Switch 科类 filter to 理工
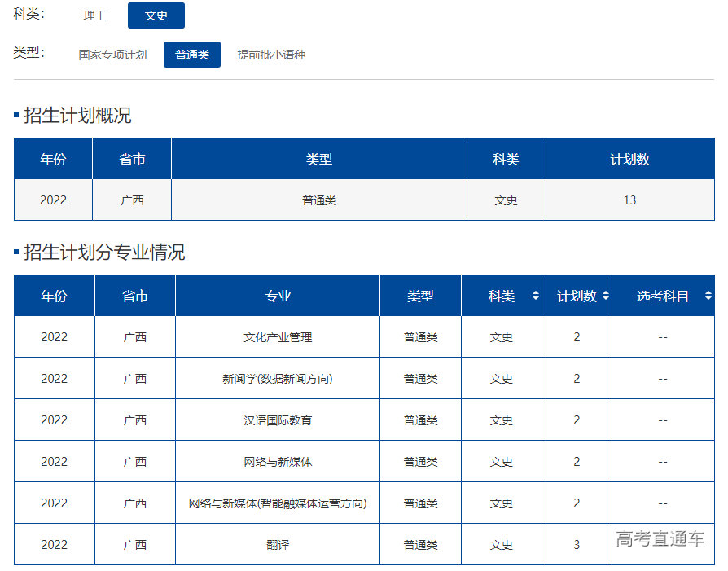 point(95,15)
